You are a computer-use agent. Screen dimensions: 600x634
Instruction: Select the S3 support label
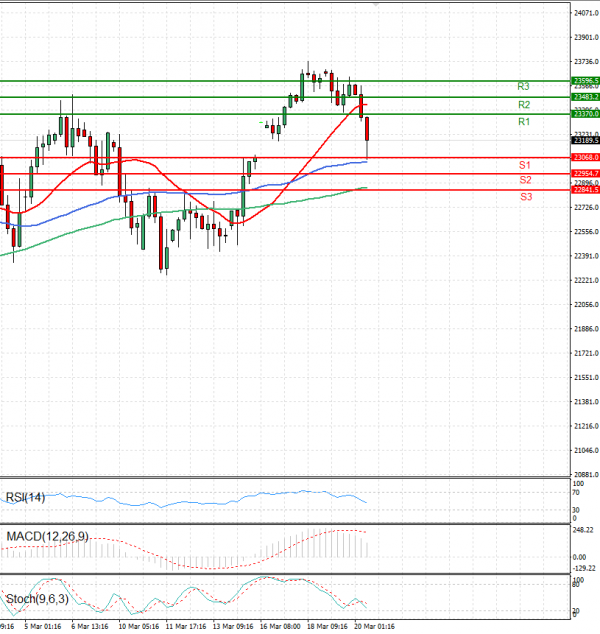point(526,197)
